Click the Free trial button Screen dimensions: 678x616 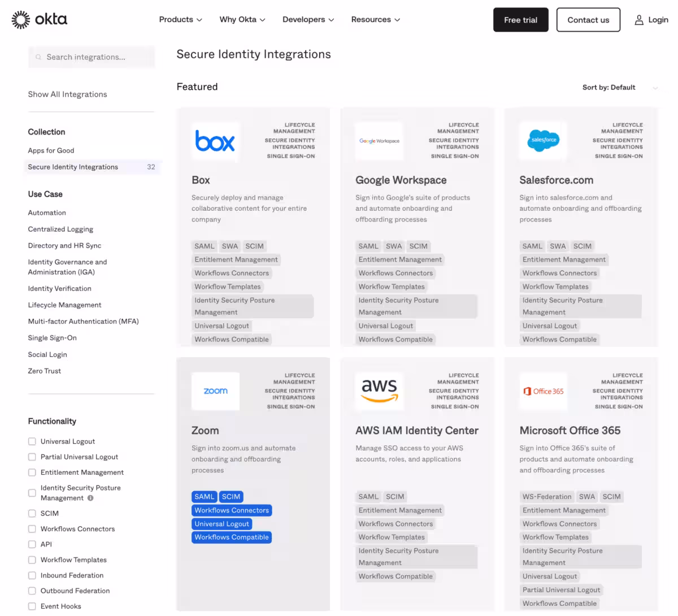520,20
